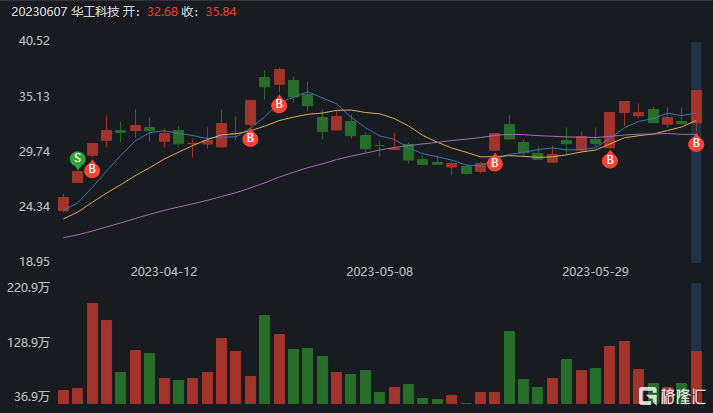
Task: Click the 24.34 price axis label
Action: [34, 206]
